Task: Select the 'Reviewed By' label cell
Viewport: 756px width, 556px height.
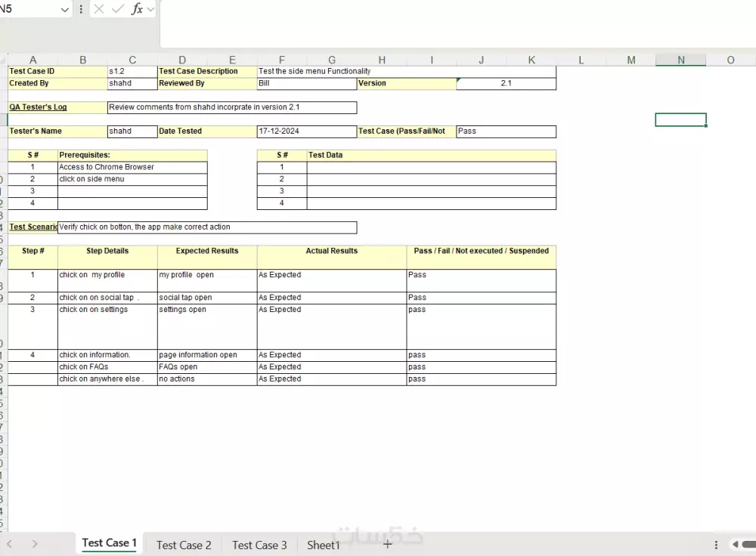Action: pyautogui.click(x=207, y=83)
